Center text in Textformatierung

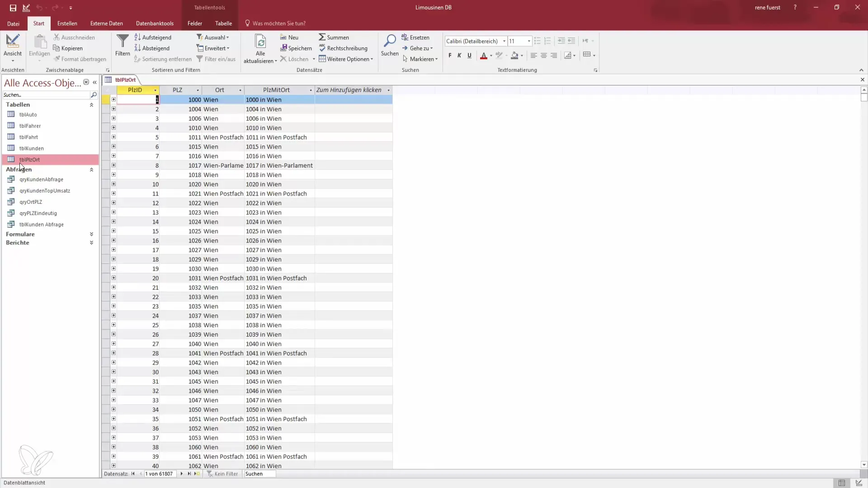[544, 56]
